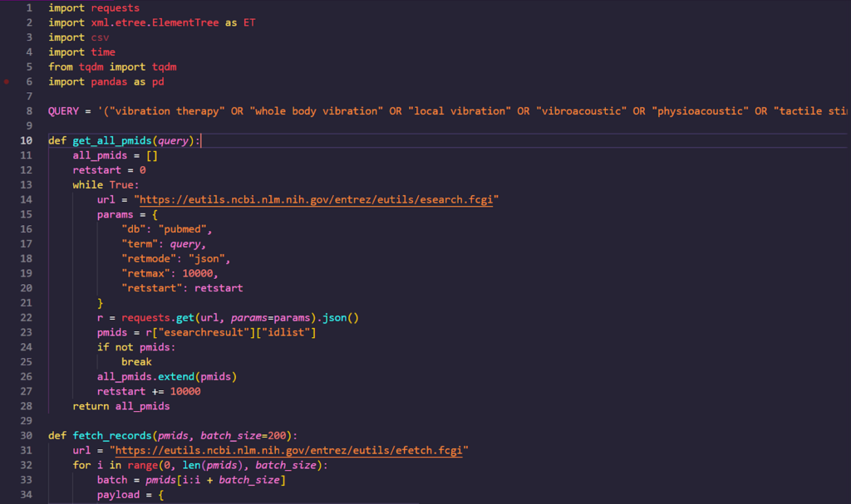Click the "while True" statement

(x=106, y=185)
